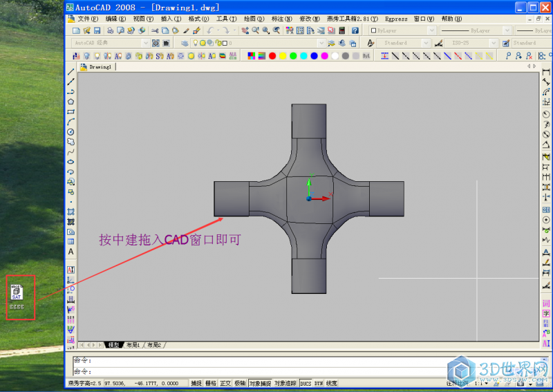Open the Redo history dropdown arrow

pyautogui.click(x=234, y=30)
